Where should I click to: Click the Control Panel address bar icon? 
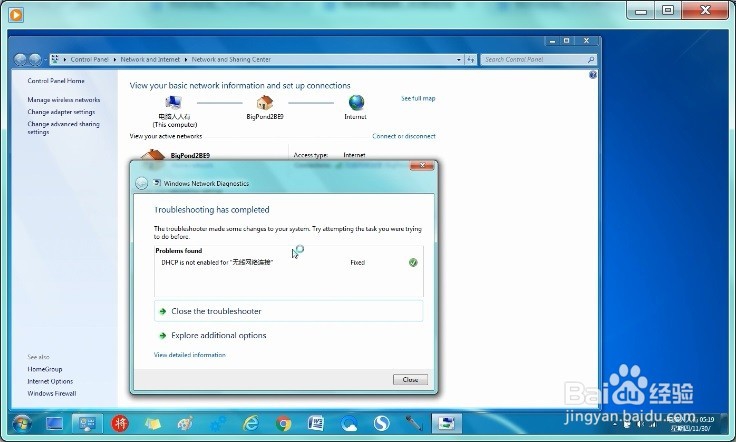coord(55,59)
